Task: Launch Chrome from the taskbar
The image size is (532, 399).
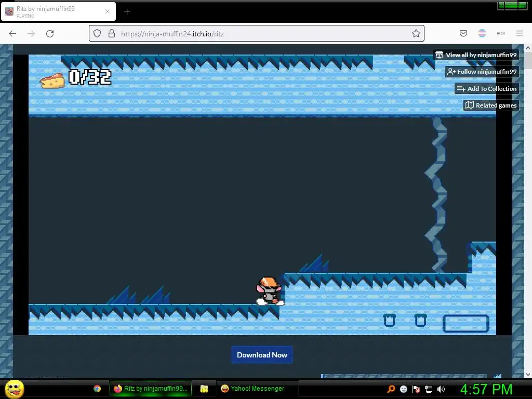Action: (x=97, y=389)
